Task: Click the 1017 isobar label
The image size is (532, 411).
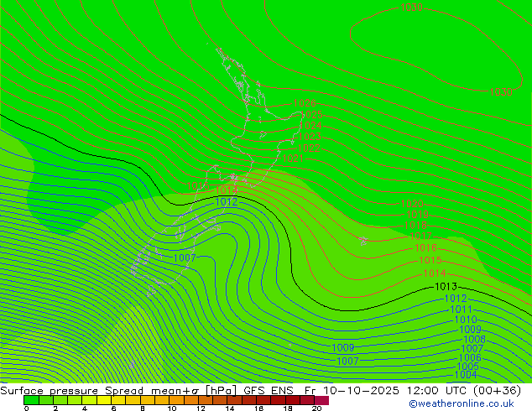Action: point(420,236)
